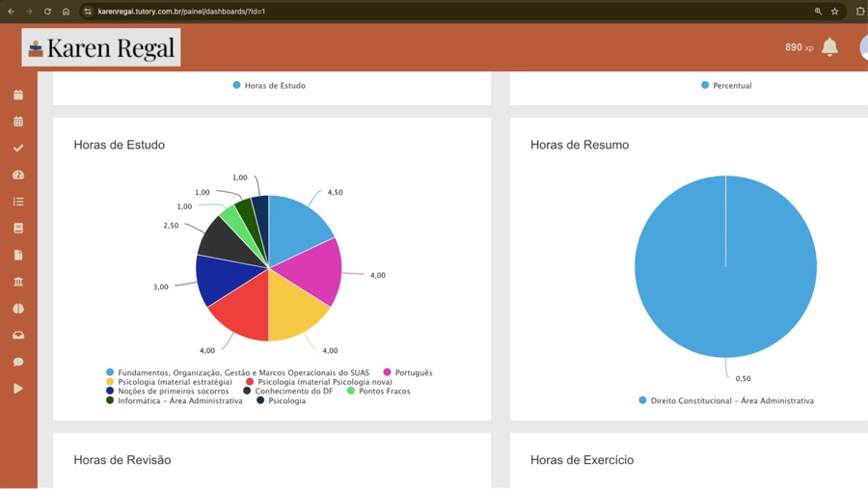This screenshot has height=489, width=868.
Task: Click the yellow pie slice
Action: [x=292, y=311]
